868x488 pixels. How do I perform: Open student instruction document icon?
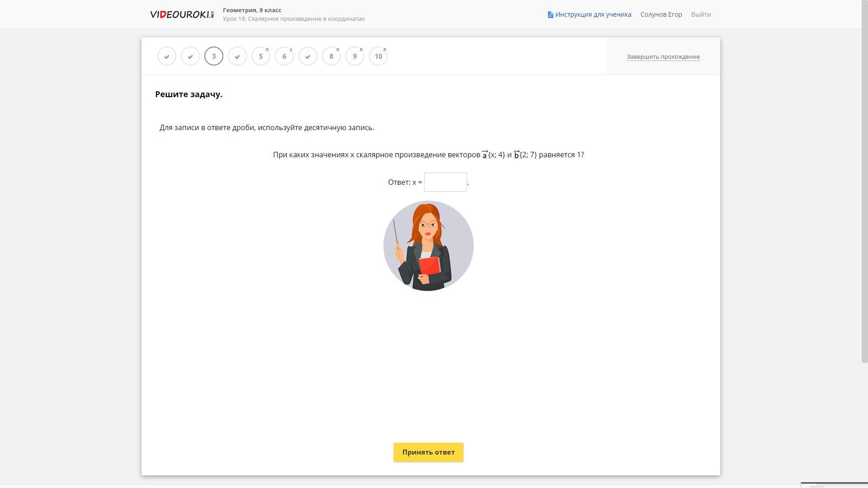pos(550,15)
